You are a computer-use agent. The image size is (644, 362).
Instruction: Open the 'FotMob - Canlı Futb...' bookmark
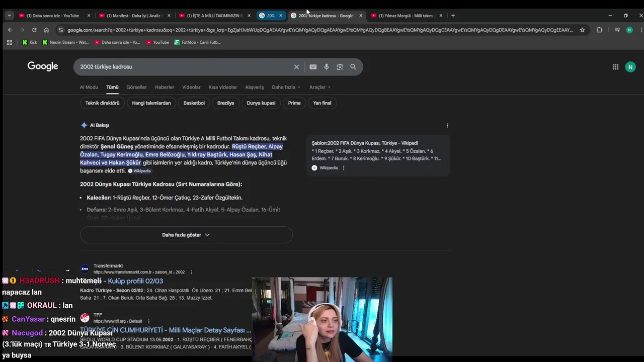pyautogui.click(x=197, y=42)
